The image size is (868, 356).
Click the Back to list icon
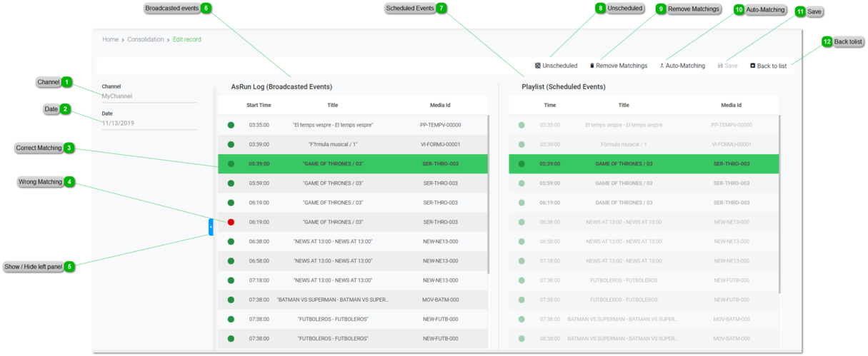752,66
